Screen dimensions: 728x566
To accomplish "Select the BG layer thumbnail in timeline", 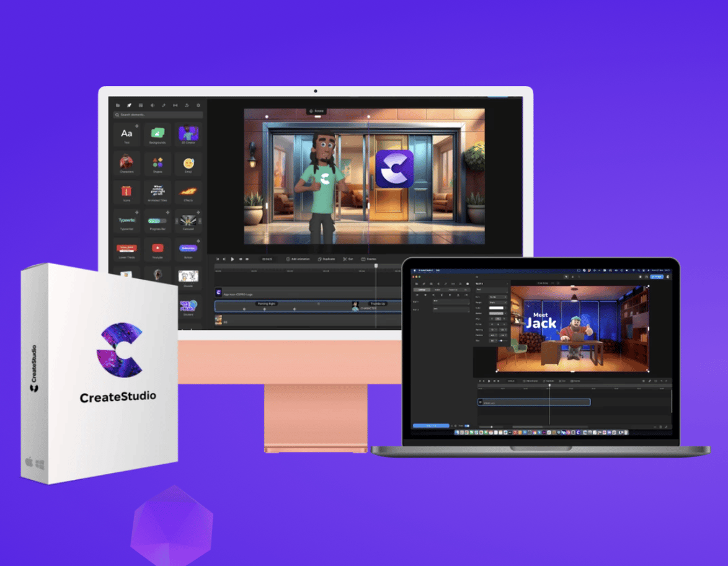I will (218, 321).
